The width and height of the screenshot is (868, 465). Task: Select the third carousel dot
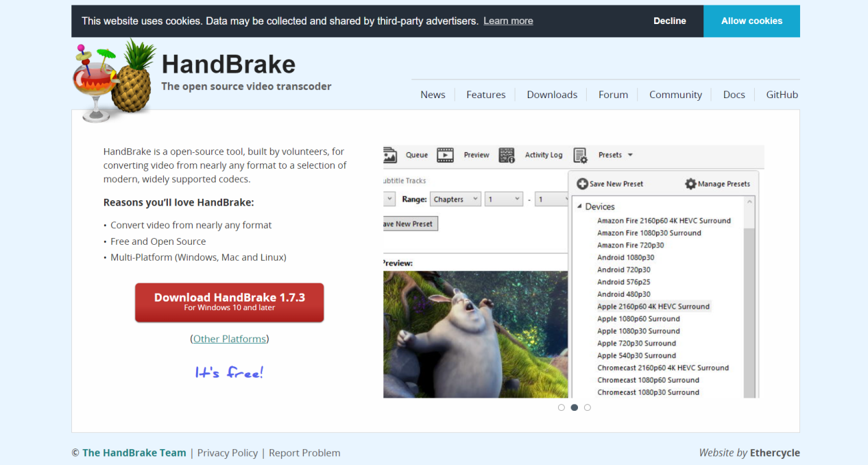coord(588,407)
